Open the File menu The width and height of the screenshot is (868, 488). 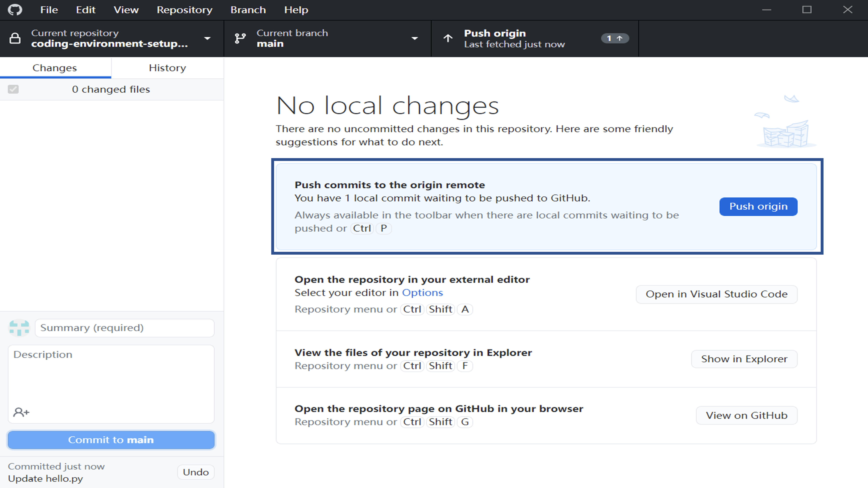coord(49,10)
